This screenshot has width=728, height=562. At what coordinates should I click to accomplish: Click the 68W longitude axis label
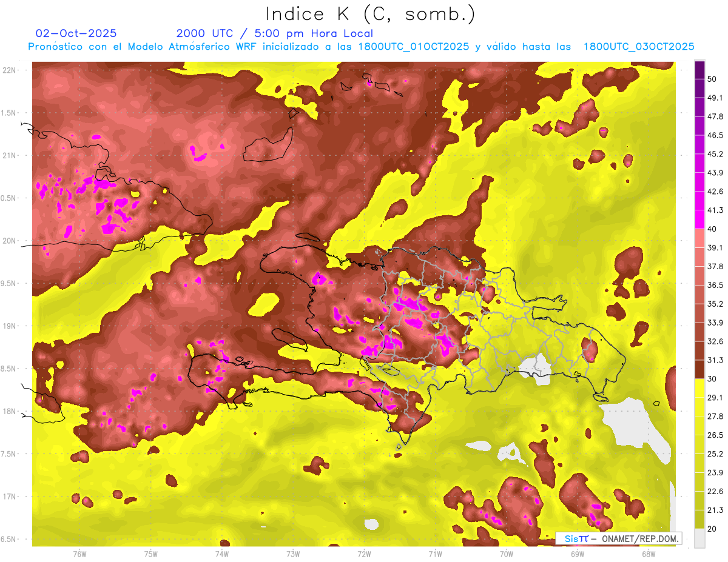pyautogui.click(x=648, y=554)
